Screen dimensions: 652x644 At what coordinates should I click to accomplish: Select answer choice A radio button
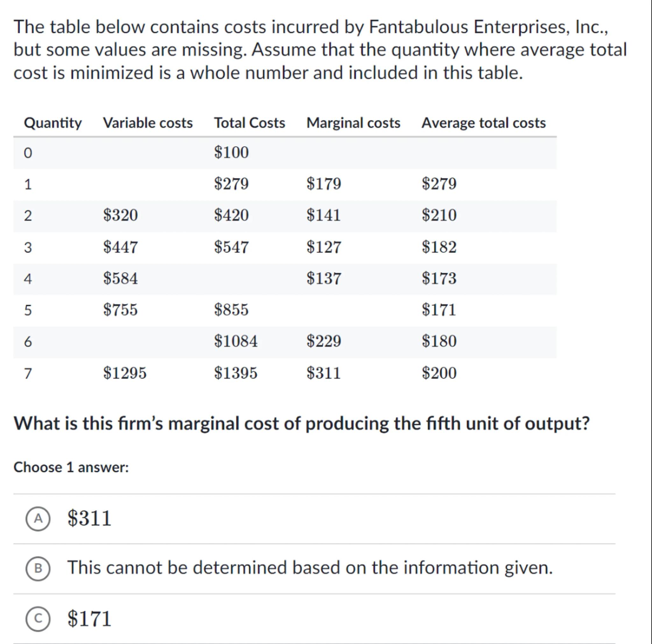click(38, 519)
